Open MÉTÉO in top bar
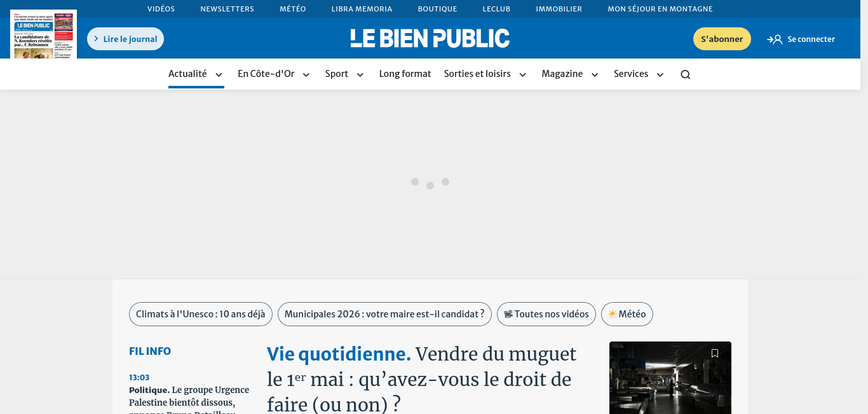 (293, 9)
